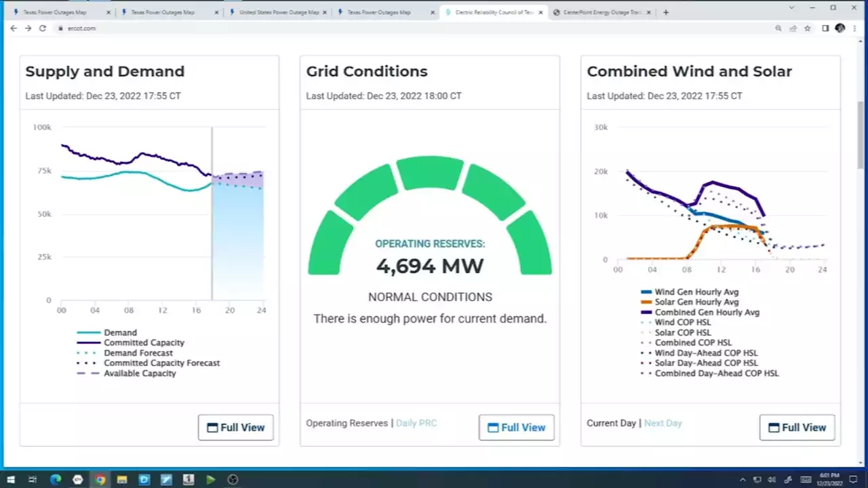Close the United States Power Outage Map tab
868x488 pixels.
pos(324,12)
